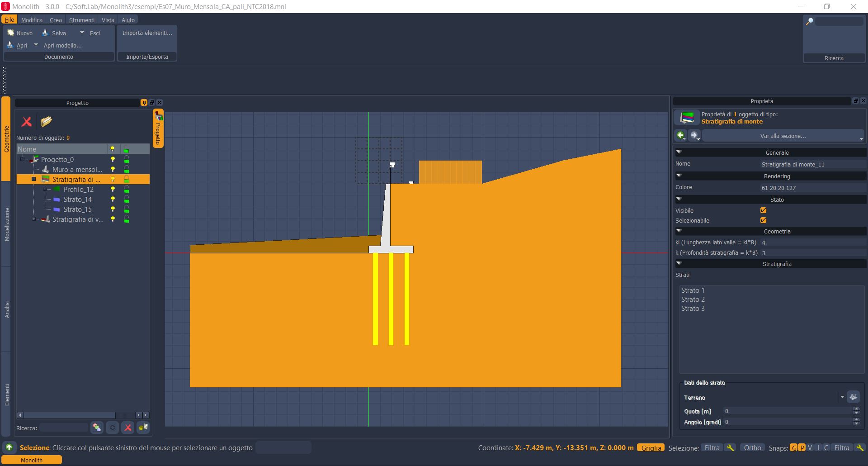Click the red X delete icon in Progetto panel
This screenshot has height=466, width=868.
pos(27,121)
